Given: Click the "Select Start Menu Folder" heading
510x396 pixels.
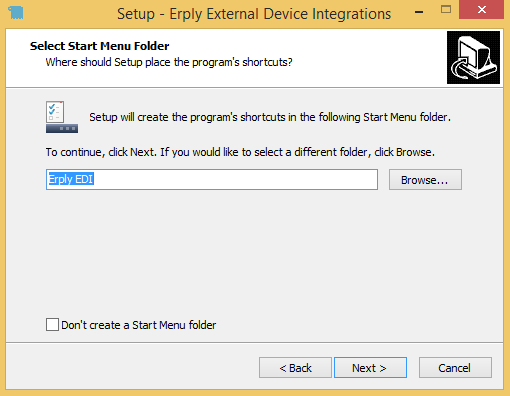Looking at the screenshot, I should pos(100,46).
